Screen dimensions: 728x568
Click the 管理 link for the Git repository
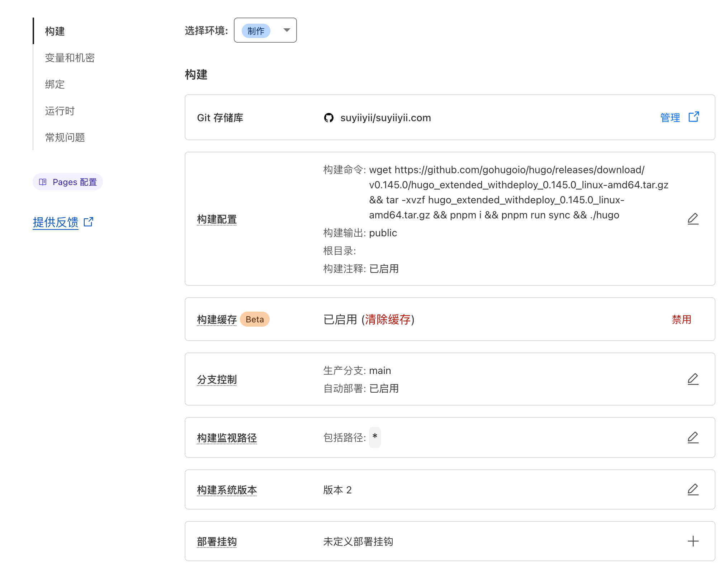(670, 117)
